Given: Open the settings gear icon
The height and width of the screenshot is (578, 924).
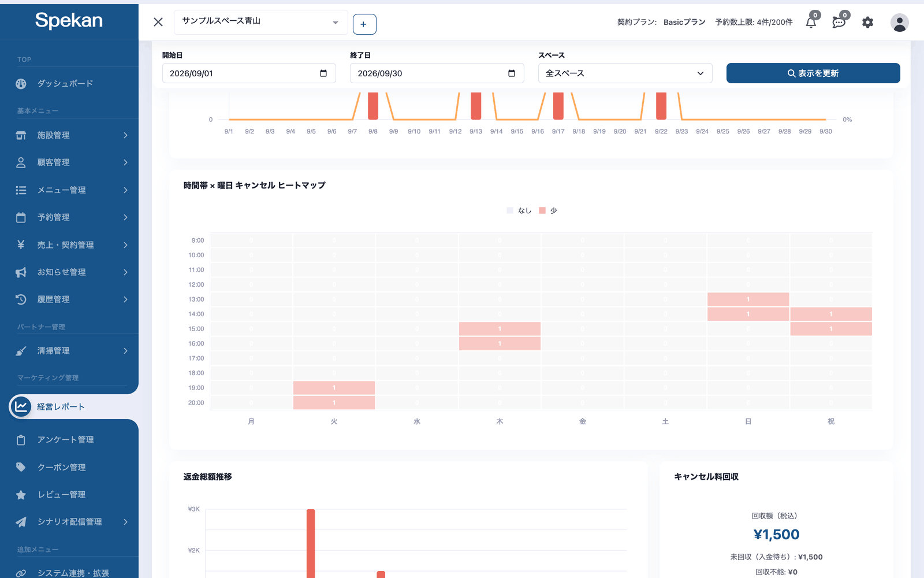Looking at the screenshot, I should 867,23.
